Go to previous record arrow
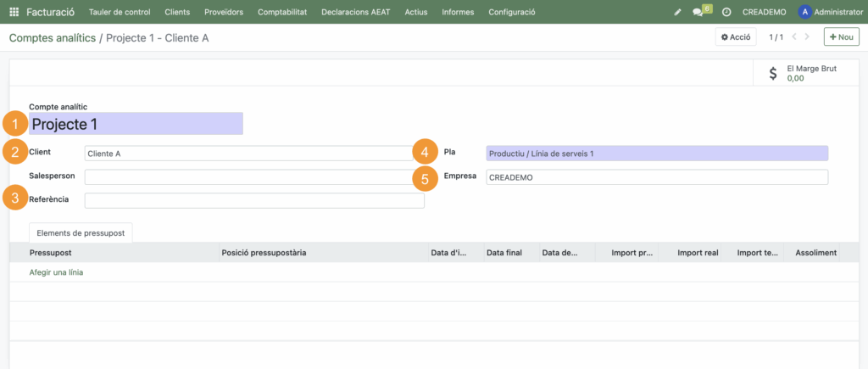868x369 pixels. pos(794,37)
